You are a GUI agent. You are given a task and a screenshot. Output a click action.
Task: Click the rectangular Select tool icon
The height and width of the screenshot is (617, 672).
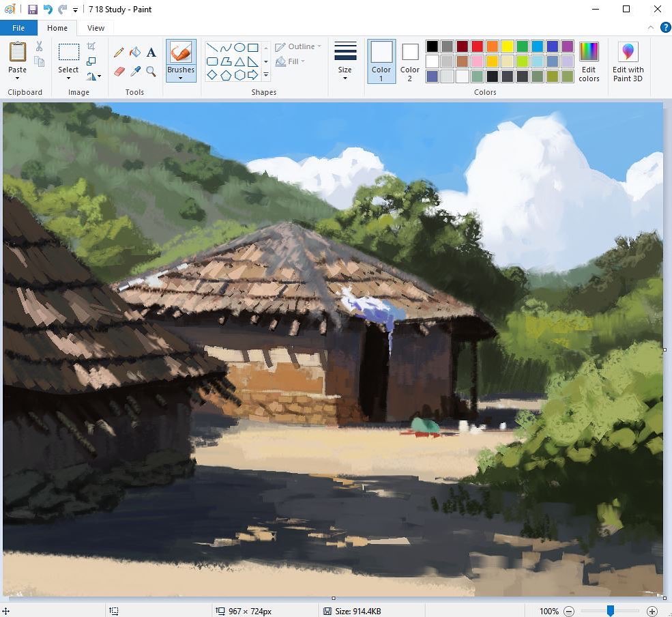[x=69, y=53]
